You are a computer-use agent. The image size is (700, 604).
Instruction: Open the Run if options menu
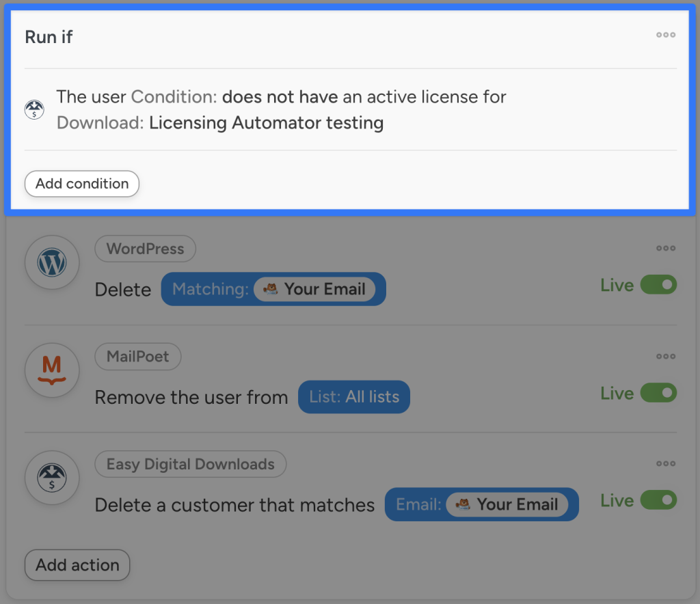point(665,35)
